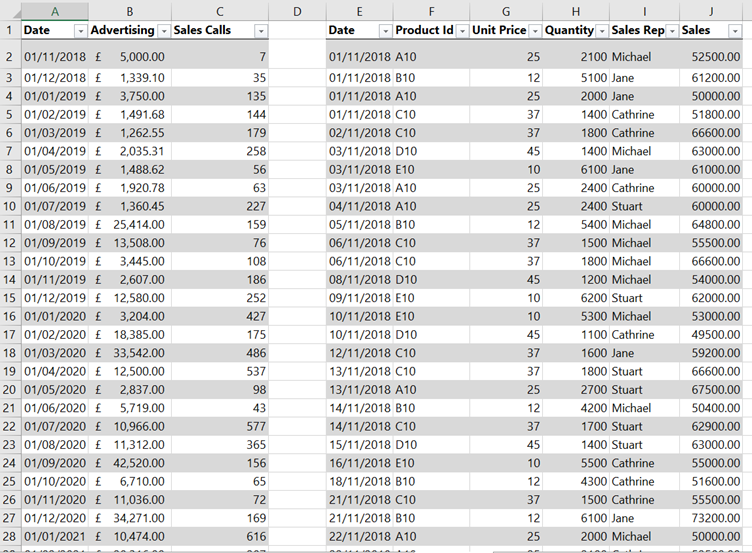This screenshot has height=553, width=752.
Task: Select column B by its header
Action: pyautogui.click(x=130, y=10)
